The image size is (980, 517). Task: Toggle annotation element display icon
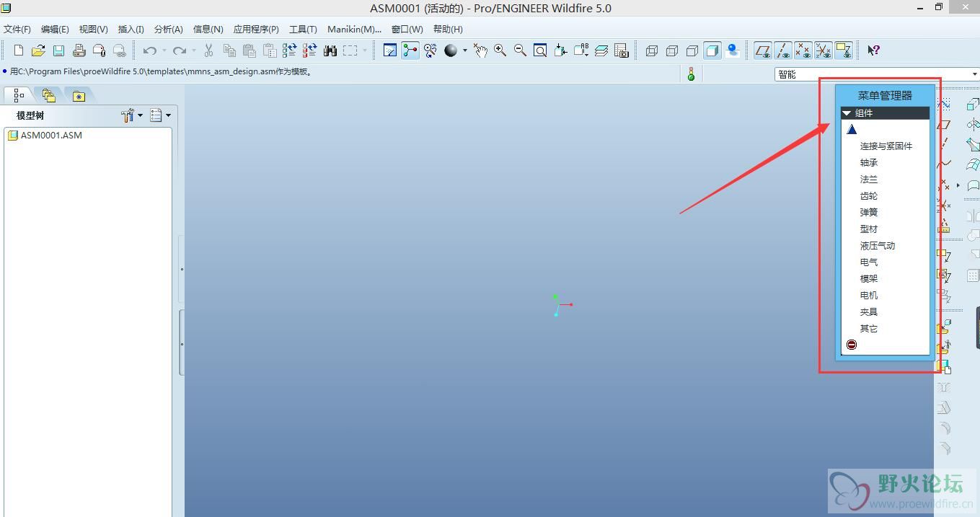click(843, 50)
